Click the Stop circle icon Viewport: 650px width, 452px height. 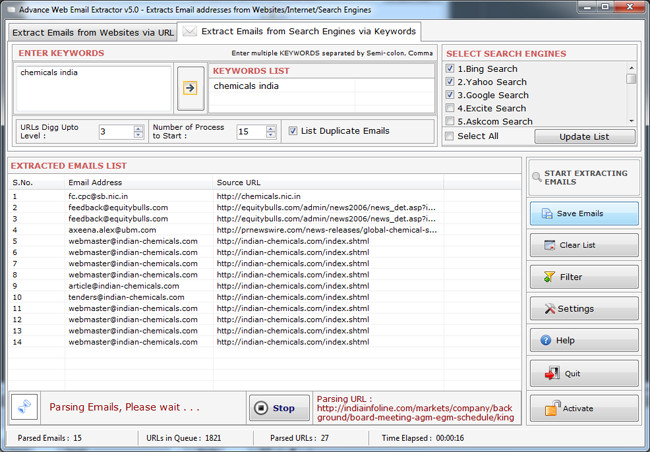(x=261, y=408)
